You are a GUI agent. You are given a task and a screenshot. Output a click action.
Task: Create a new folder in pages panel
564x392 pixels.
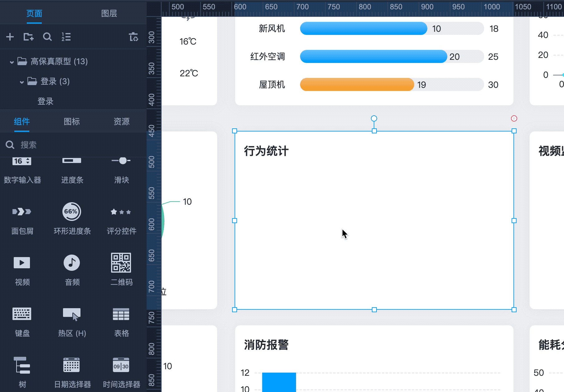[x=28, y=37]
